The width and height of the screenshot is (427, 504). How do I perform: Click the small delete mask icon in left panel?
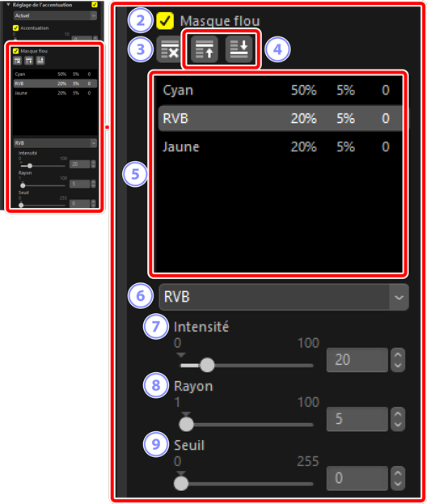pyautogui.click(x=18, y=61)
